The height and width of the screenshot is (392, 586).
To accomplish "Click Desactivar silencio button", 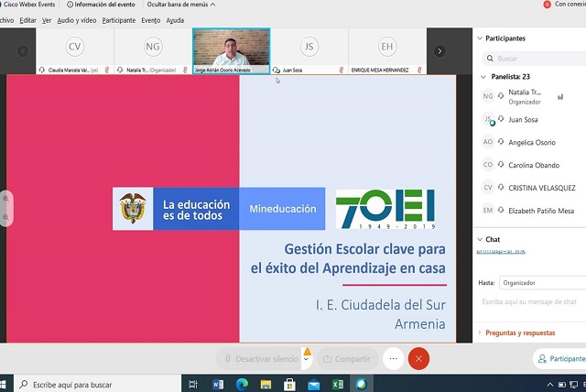I will point(262,359).
